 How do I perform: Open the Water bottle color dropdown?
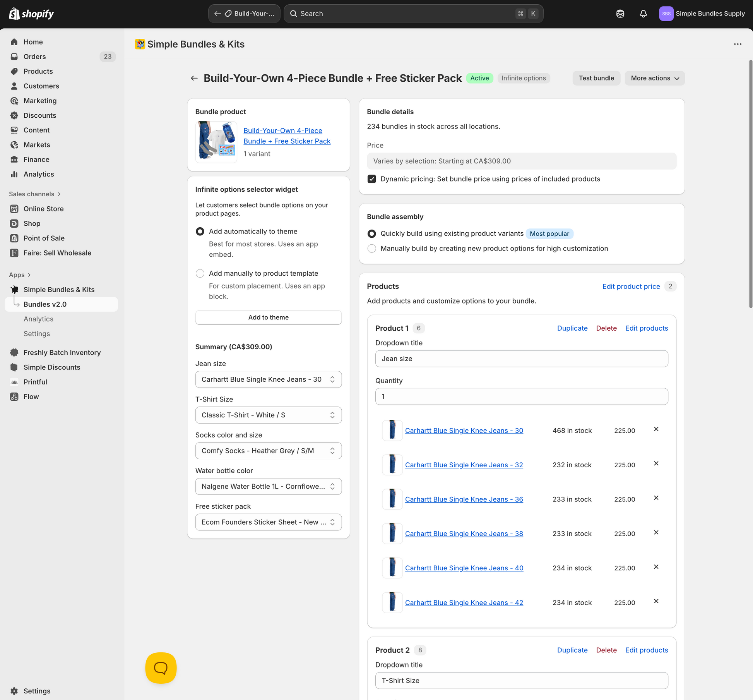pos(269,486)
